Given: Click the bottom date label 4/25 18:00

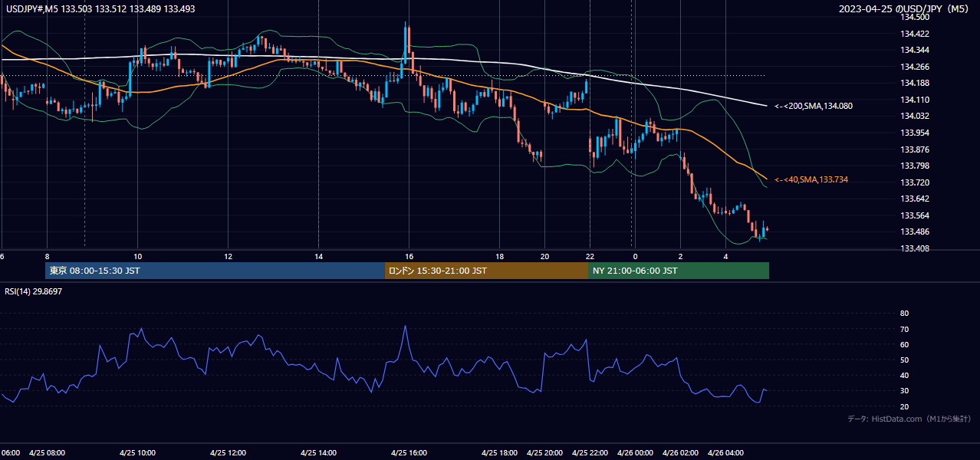Looking at the screenshot, I should 499,452.
